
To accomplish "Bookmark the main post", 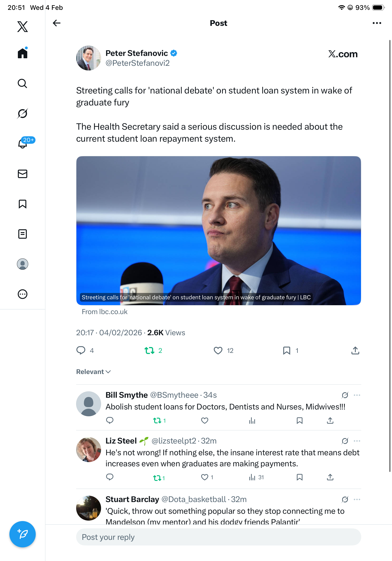I will 286,350.
